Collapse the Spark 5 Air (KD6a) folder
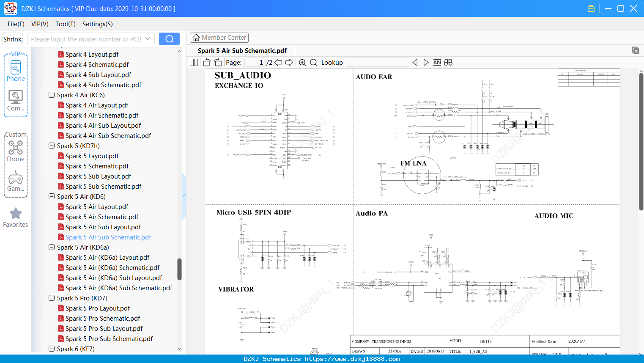Screen dimensions: 644x363 click(x=52, y=247)
